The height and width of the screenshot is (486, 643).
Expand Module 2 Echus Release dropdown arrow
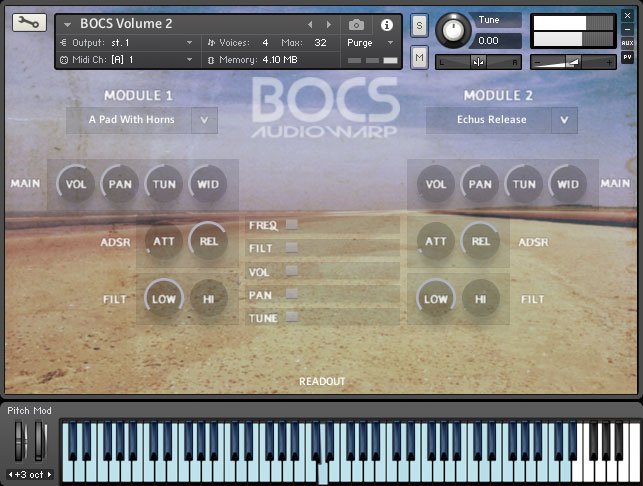(564, 120)
